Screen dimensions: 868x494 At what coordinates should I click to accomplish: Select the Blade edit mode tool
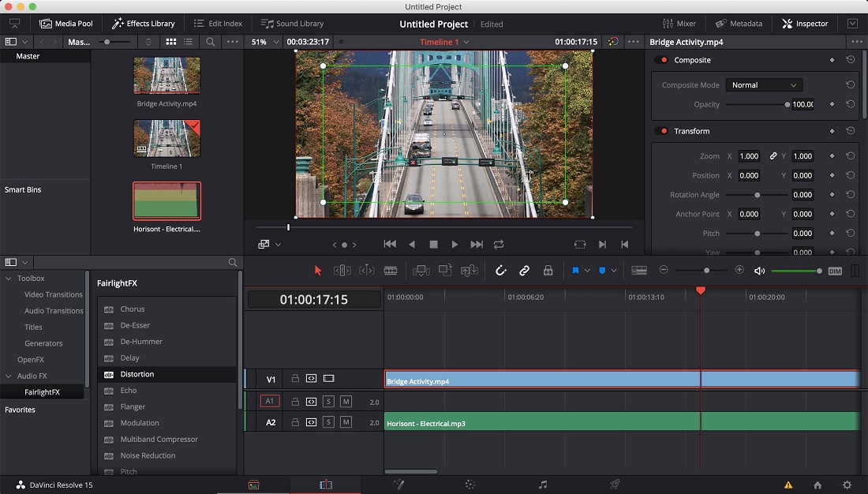391,270
